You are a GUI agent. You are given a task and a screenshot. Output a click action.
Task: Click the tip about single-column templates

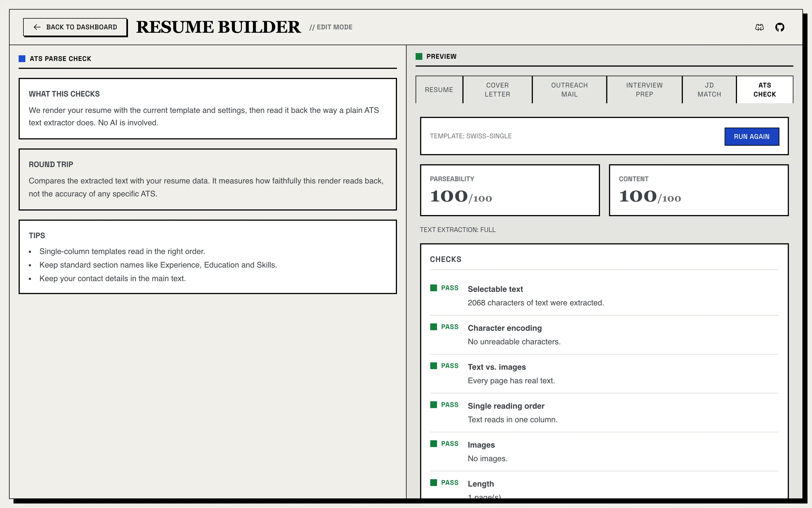click(122, 251)
